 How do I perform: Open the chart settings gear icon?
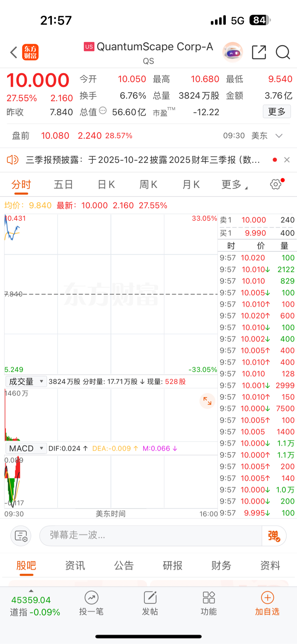[x=276, y=184]
